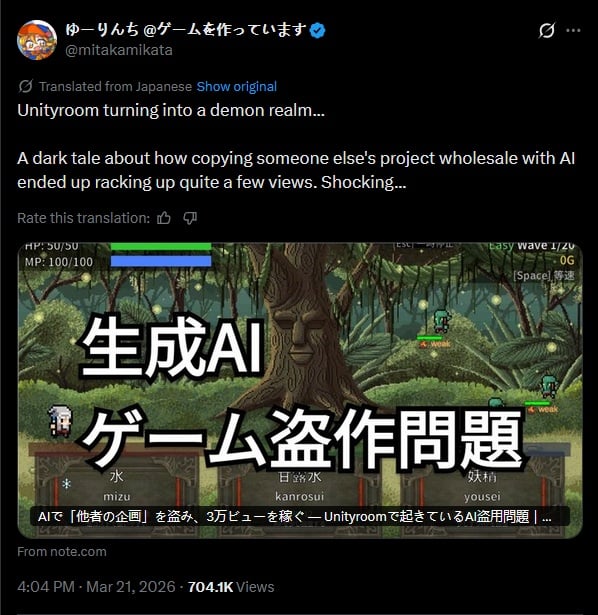Open the Grok icon at top right

tap(547, 30)
